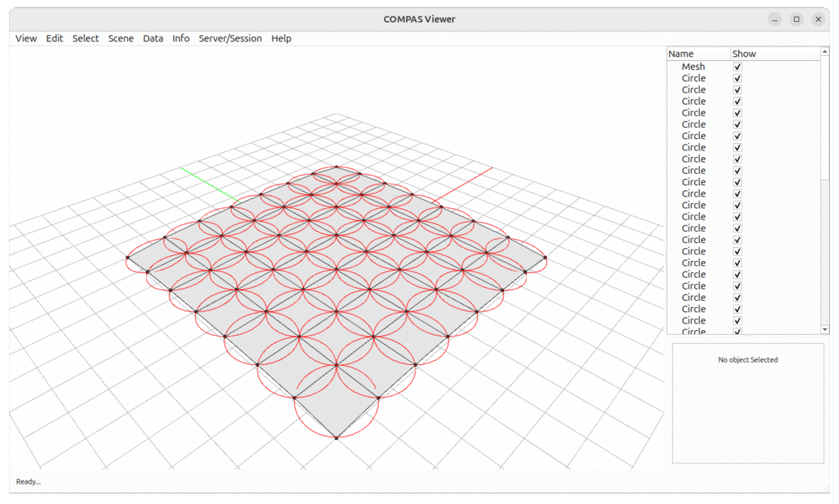This screenshot has height=504, width=839.
Task: Select the Mesh item in the object list
Action: tap(693, 67)
